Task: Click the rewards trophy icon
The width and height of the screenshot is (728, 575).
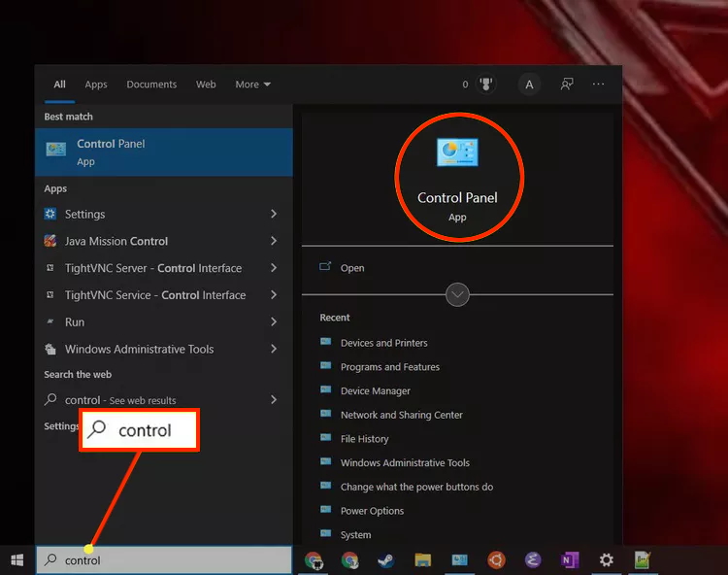Action: point(486,85)
